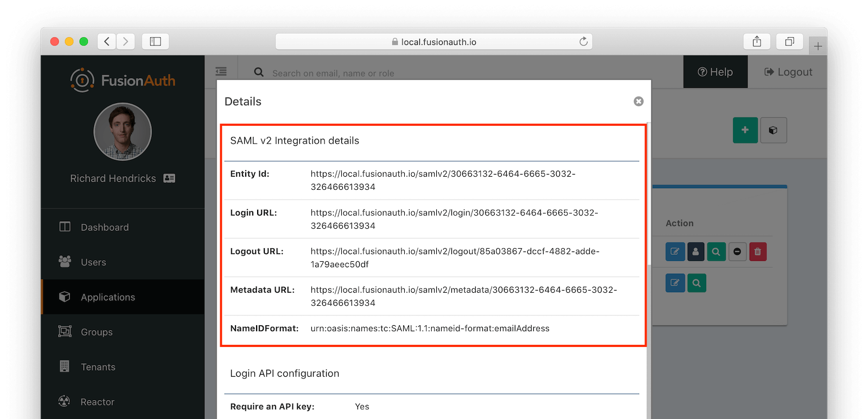Click the dialog scrollbar

click(648, 195)
